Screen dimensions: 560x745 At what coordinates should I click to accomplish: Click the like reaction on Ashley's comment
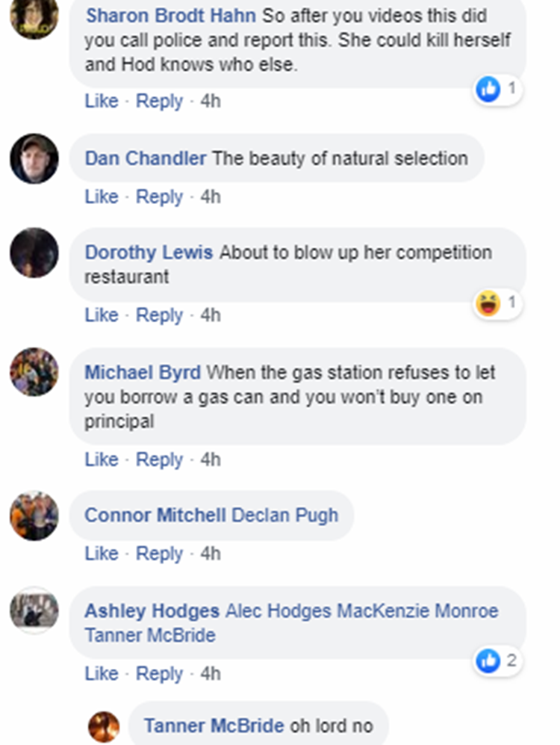coord(488,660)
